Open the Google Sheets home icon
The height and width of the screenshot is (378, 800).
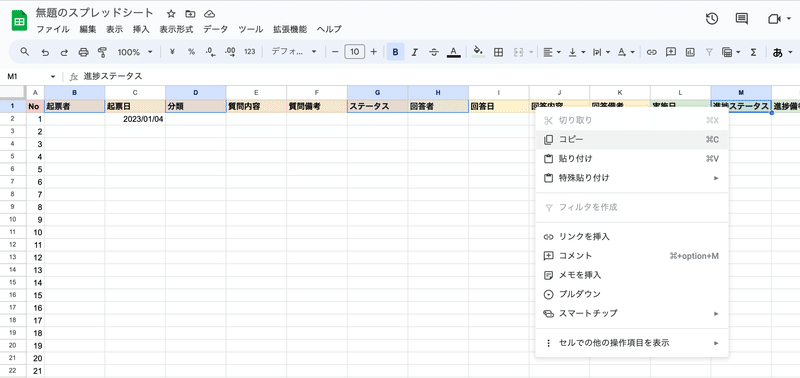click(19, 21)
